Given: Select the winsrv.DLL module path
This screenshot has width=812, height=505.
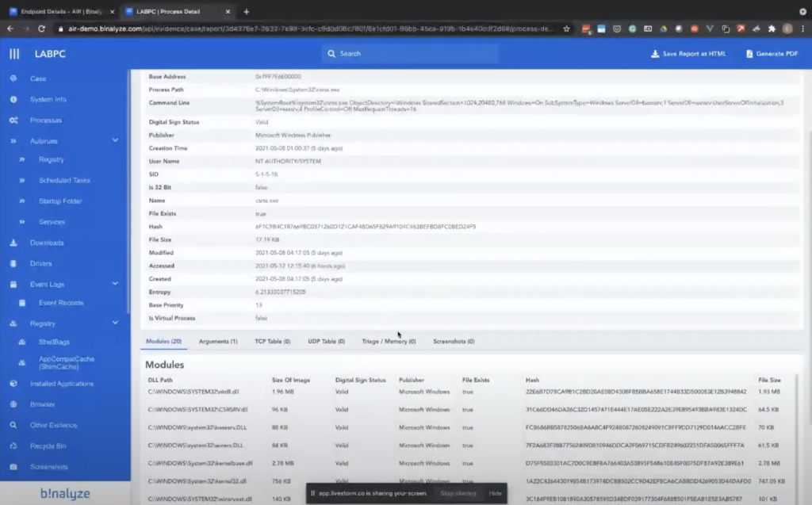Looking at the screenshot, I should point(195,445).
